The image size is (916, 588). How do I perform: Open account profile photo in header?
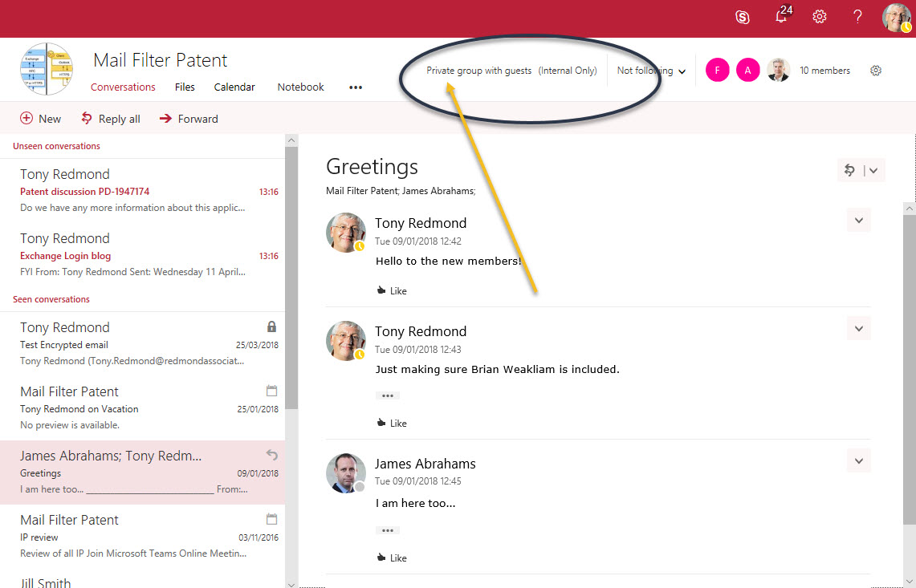(x=896, y=18)
